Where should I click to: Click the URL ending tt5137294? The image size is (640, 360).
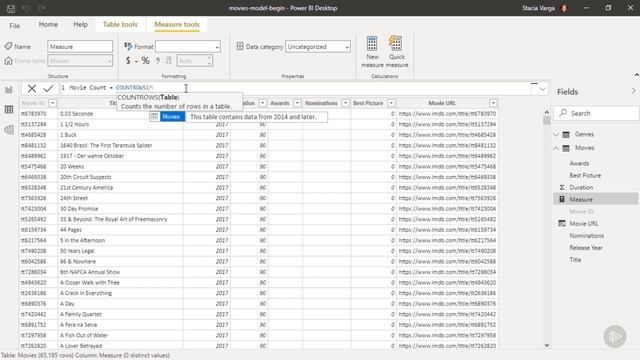pos(447,124)
